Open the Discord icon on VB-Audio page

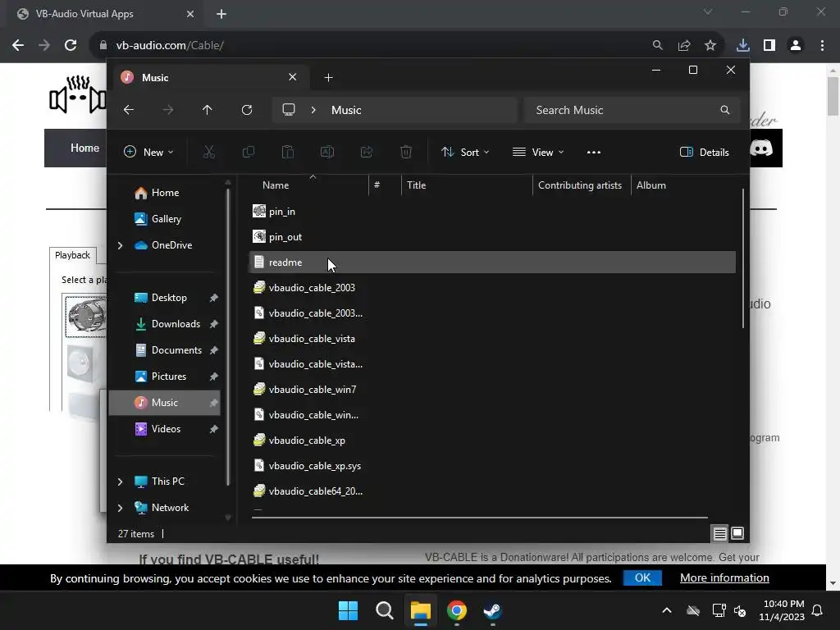tap(761, 148)
